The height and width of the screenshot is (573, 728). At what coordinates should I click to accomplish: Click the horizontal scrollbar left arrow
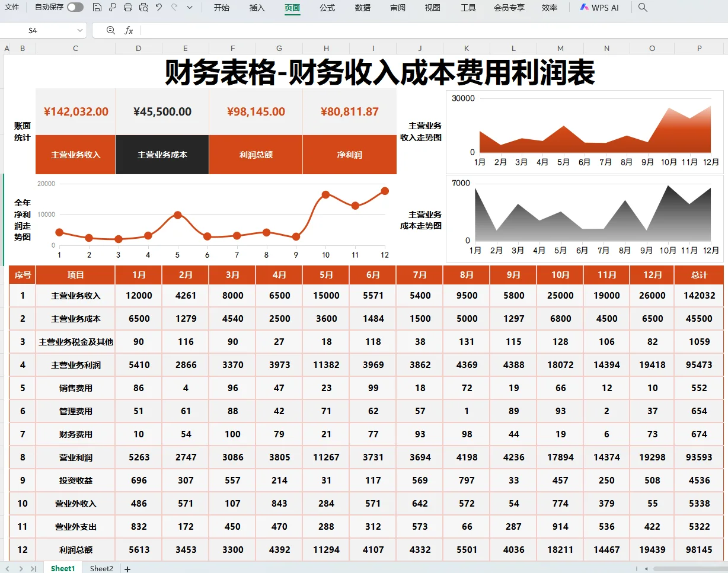point(647,569)
